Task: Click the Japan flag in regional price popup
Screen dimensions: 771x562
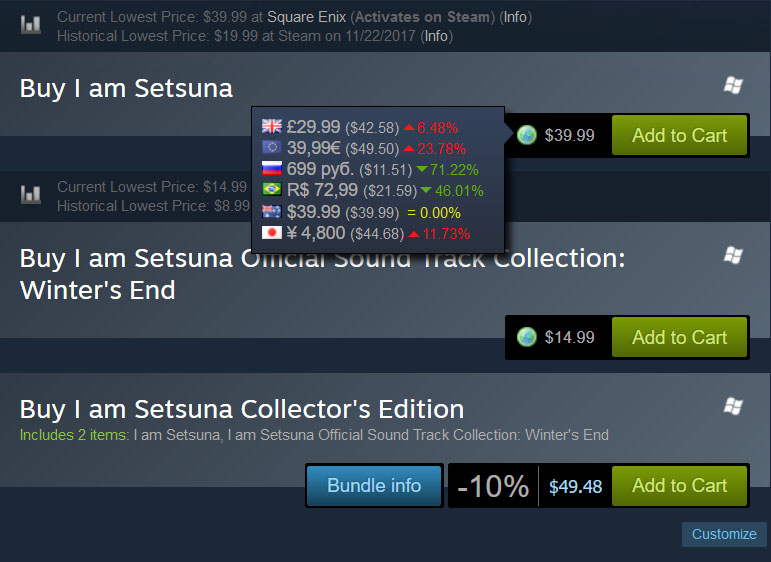Action: 271,232
